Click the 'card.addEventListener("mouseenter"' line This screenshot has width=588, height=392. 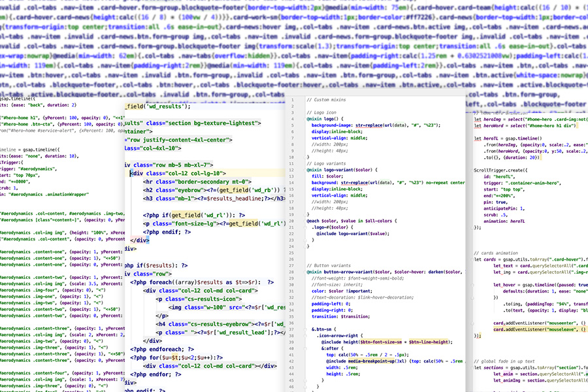click(x=540, y=323)
